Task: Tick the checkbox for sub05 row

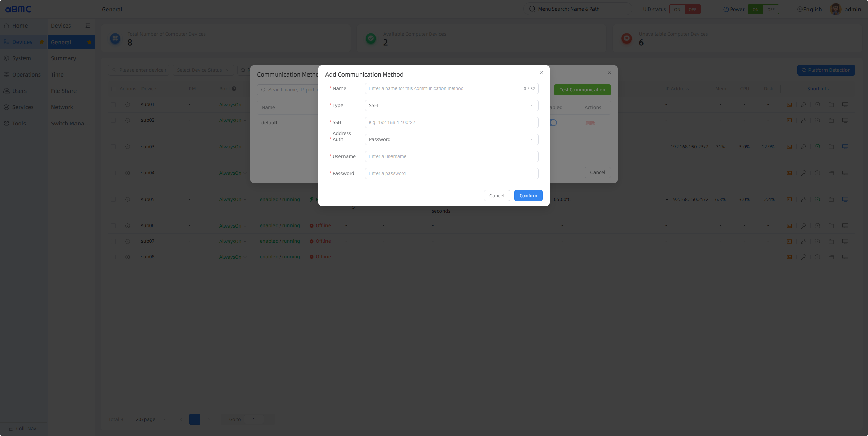Action: (113, 199)
